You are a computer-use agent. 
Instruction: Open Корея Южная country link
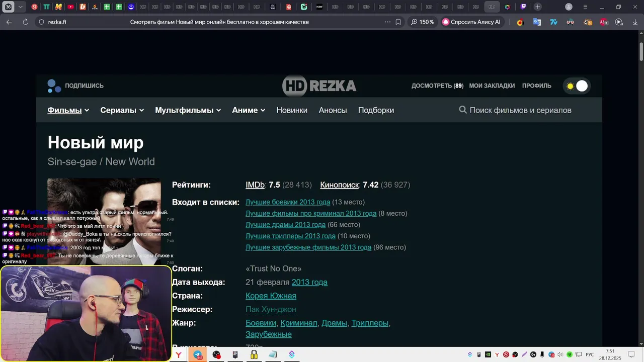click(x=271, y=296)
